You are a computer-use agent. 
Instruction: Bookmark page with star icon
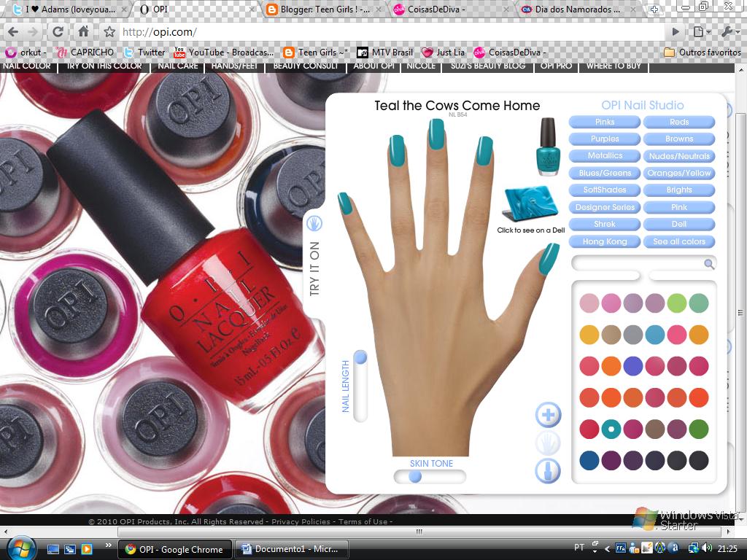point(109,32)
